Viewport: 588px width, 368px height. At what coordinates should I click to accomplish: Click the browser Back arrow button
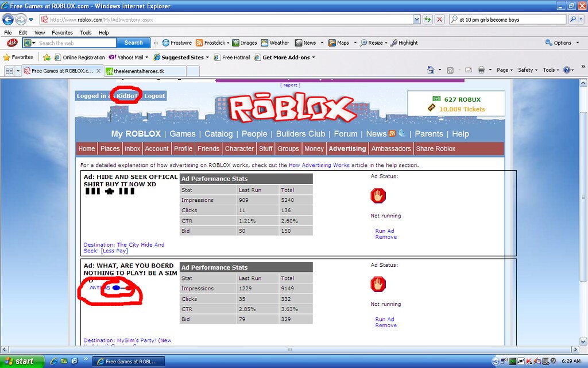(x=8, y=19)
